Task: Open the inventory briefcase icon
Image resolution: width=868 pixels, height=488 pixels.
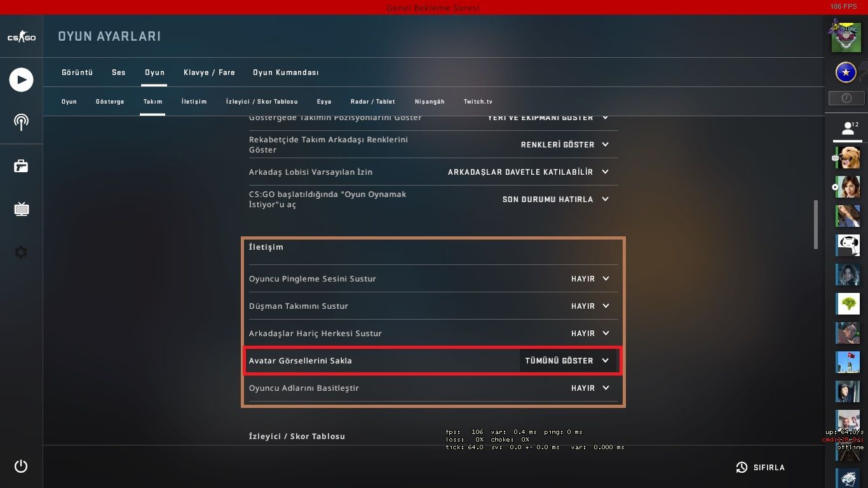Action: [x=21, y=166]
